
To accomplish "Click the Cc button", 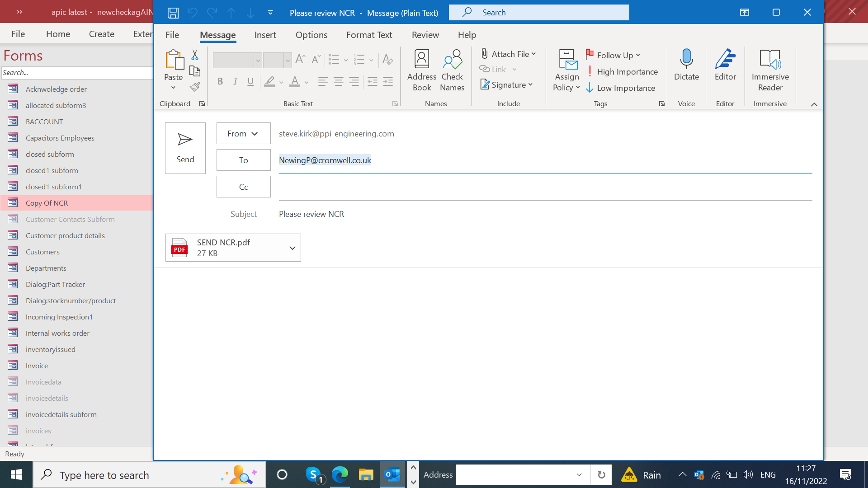I will [243, 187].
